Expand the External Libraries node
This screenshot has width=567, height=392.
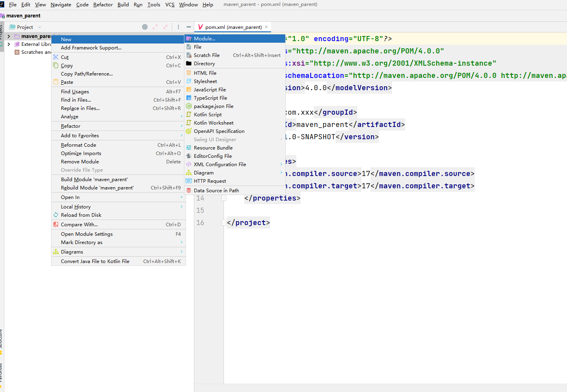(9, 44)
